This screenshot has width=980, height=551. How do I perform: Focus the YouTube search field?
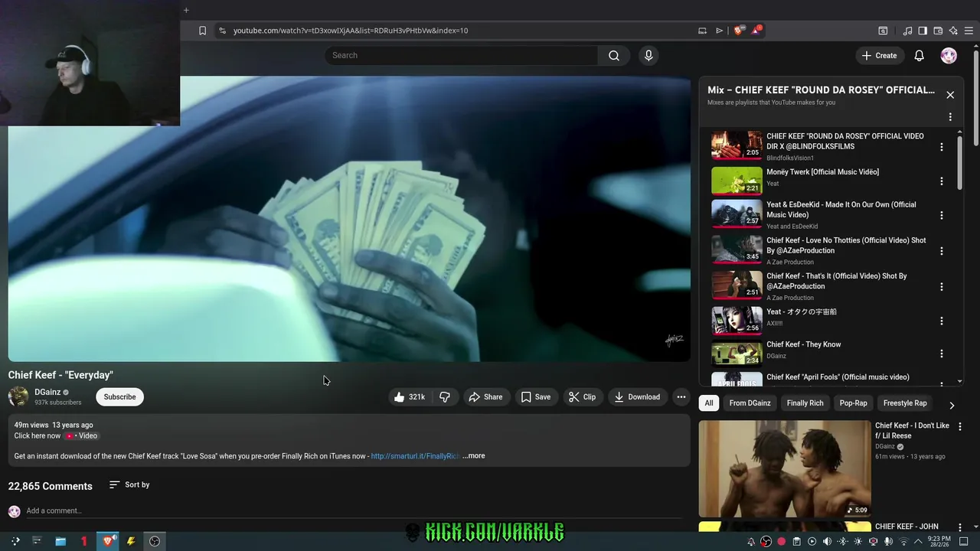point(462,55)
